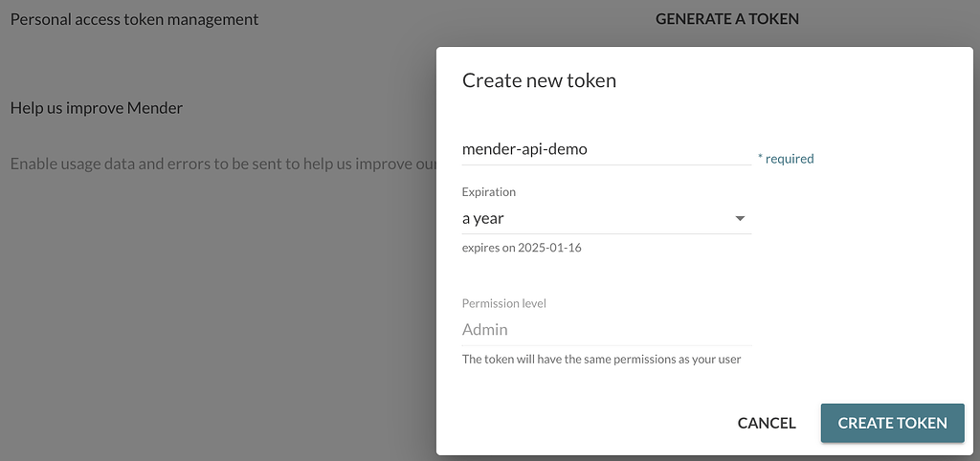Click the 'Help us improve Mender' heading
980x461 pixels.
[x=96, y=108]
